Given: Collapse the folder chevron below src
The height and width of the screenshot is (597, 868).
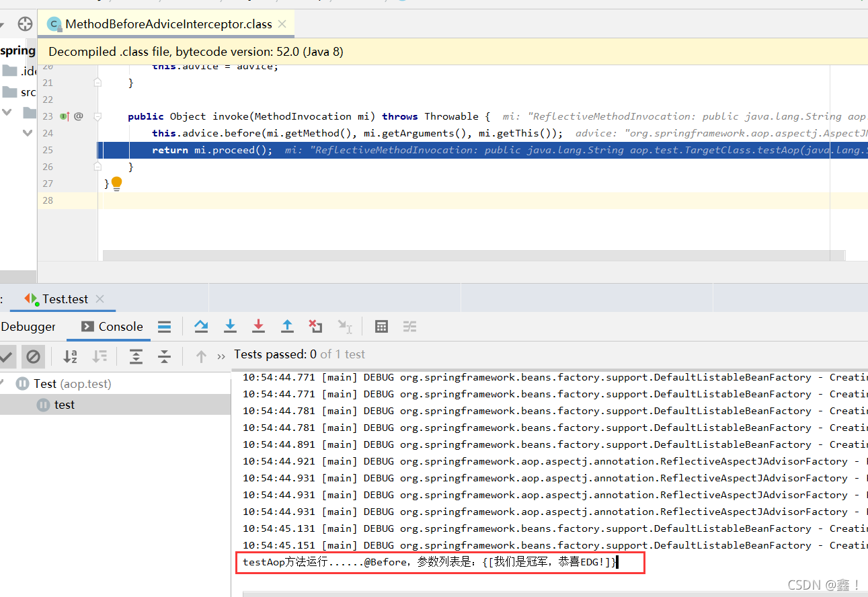Looking at the screenshot, I should pyautogui.click(x=7, y=112).
